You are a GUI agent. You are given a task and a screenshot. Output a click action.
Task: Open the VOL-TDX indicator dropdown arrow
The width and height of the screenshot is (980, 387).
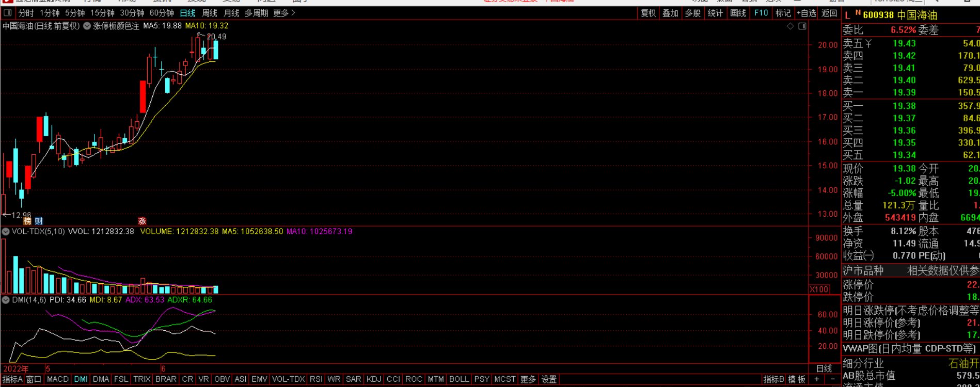[6, 232]
